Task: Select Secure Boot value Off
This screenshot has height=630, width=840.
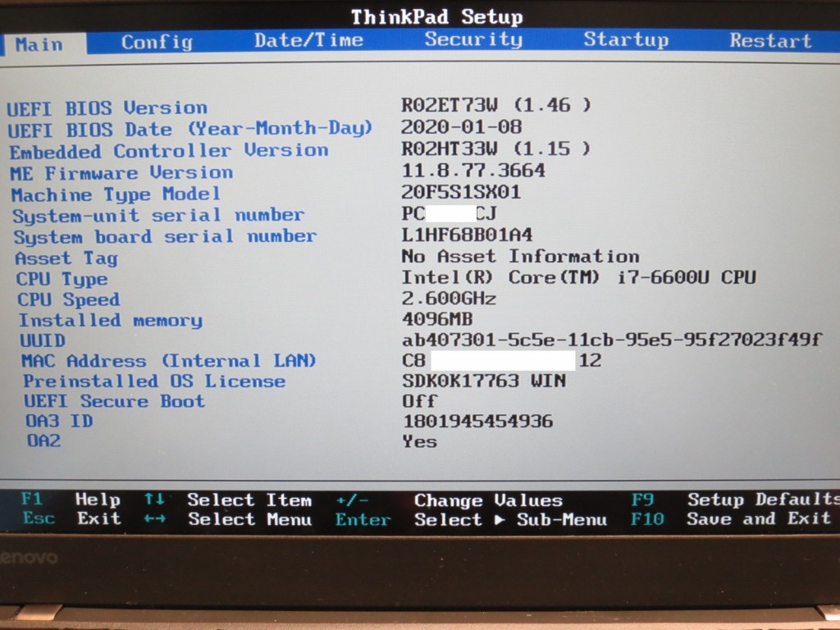Action: [x=419, y=400]
